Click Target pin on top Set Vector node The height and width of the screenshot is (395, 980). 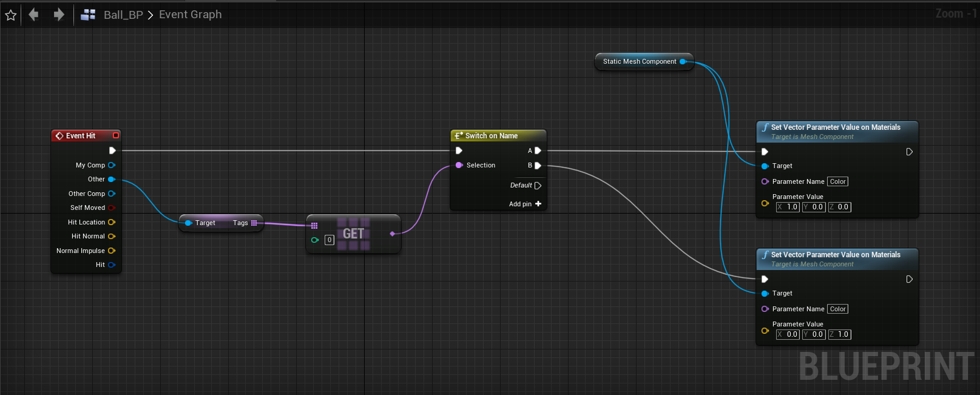pos(765,166)
